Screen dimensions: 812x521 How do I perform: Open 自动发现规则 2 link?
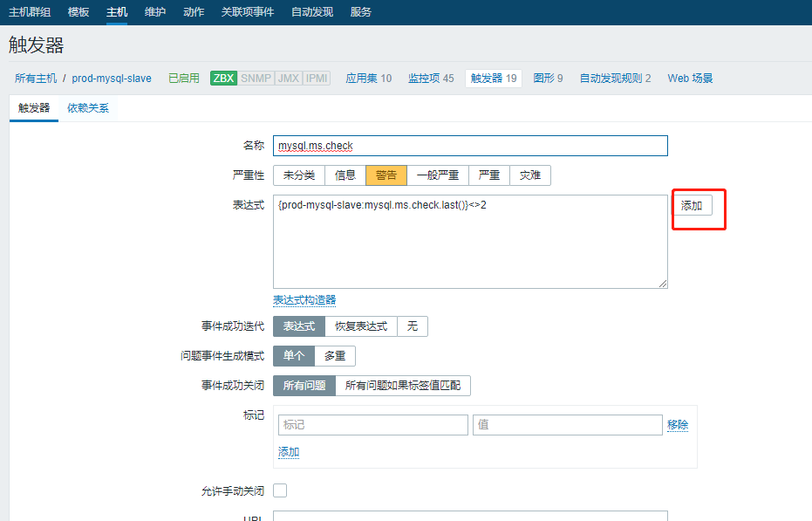tap(615, 79)
